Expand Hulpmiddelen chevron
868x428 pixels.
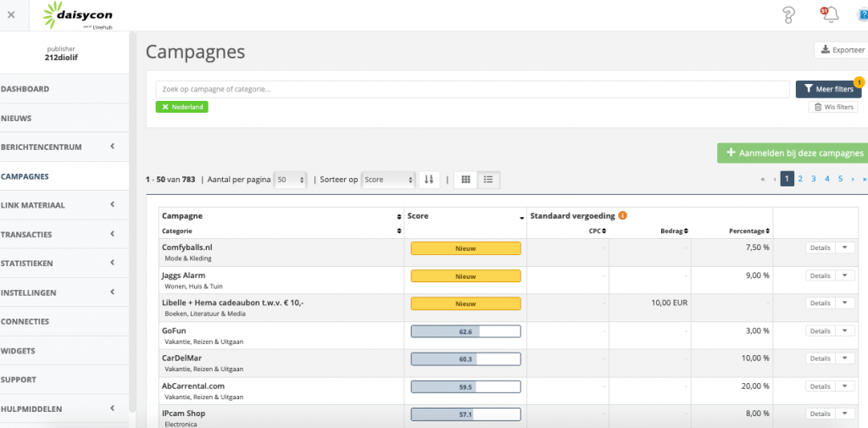pyautogui.click(x=113, y=409)
